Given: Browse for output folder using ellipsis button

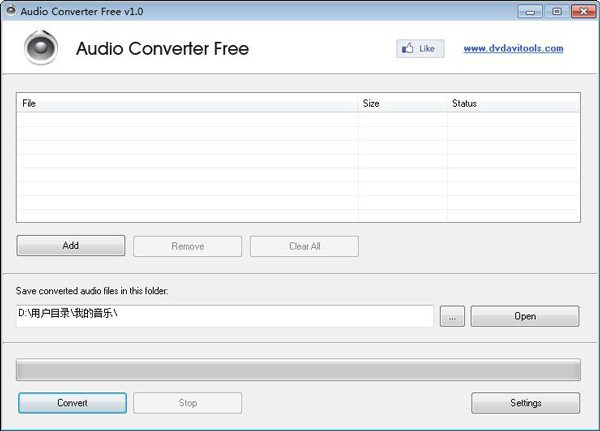Looking at the screenshot, I should click(452, 316).
